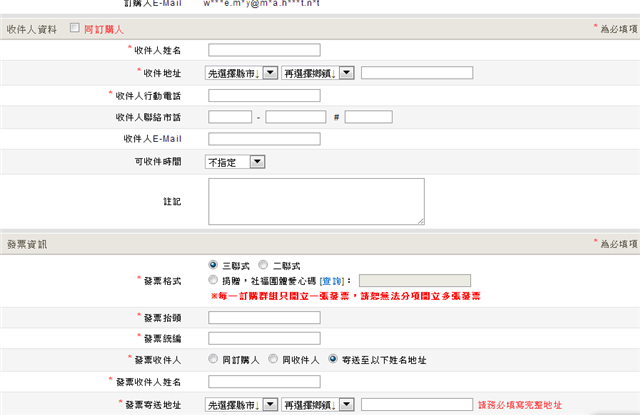Open the recipient address 先選擇縣市 dropdown
The height and width of the screenshot is (415, 640).
241,73
